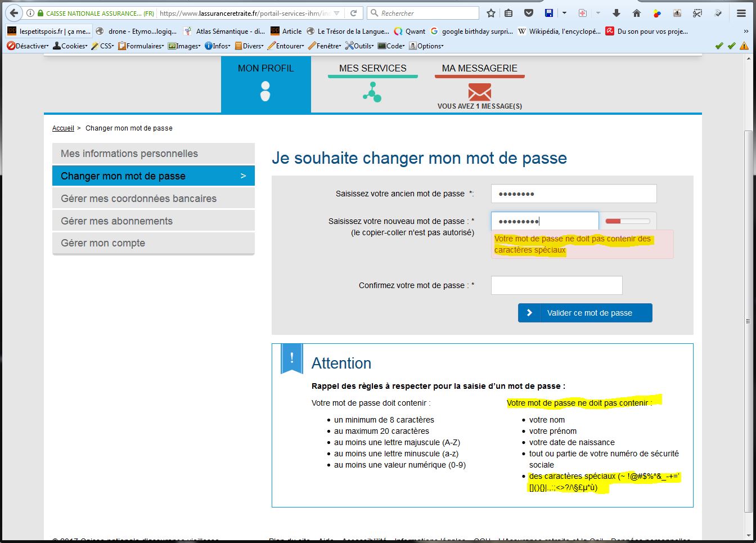Image resolution: width=756 pixels, height=543 pixels.
Task: Click the envelope icon under Ma Messagerie
Action: [x=479, y=92]
